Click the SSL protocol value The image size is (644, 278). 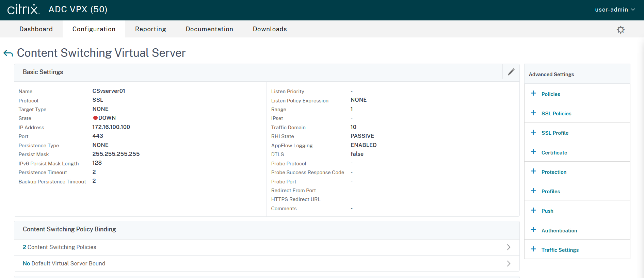98,100
